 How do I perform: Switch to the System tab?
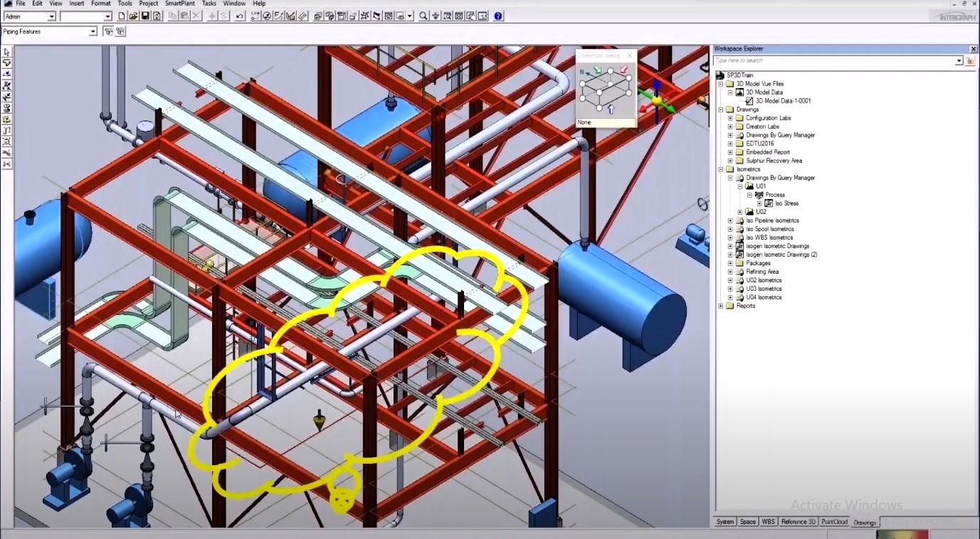725,521
